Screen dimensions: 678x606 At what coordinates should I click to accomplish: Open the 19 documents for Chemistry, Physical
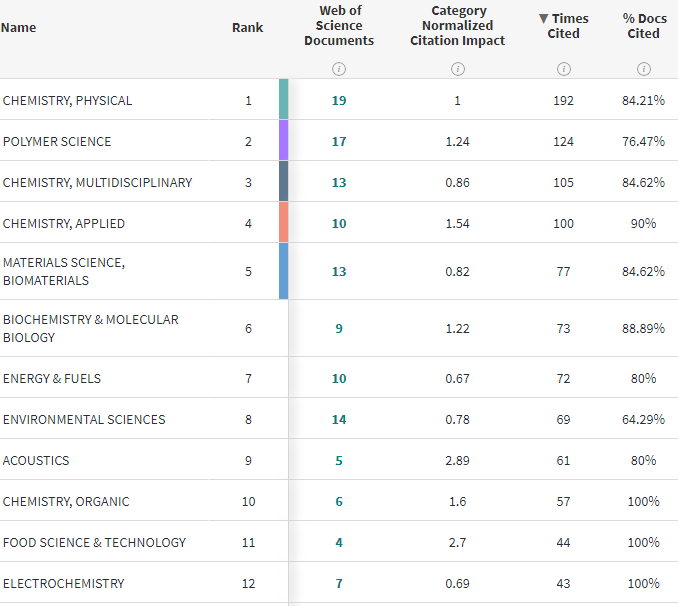[x=339, y=100]
